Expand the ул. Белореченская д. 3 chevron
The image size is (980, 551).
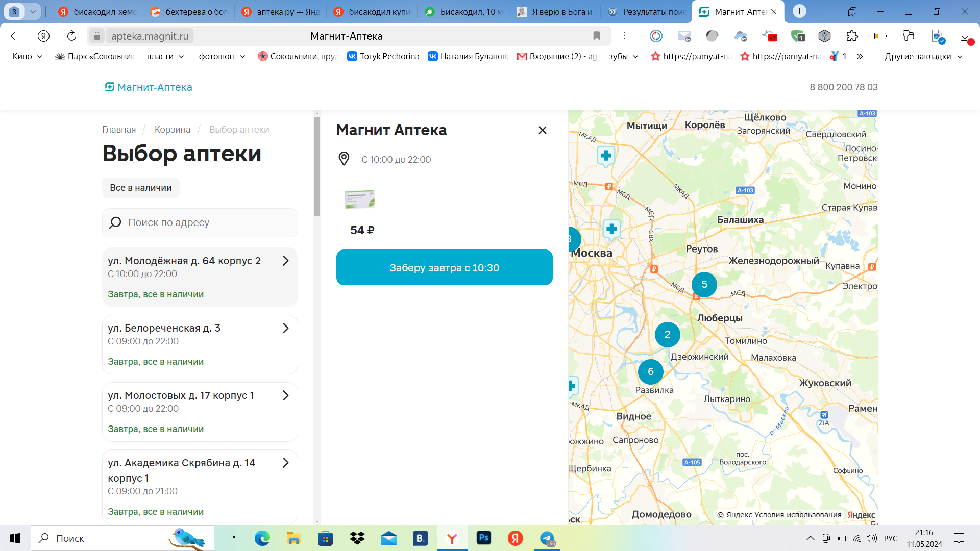(286, 328)
